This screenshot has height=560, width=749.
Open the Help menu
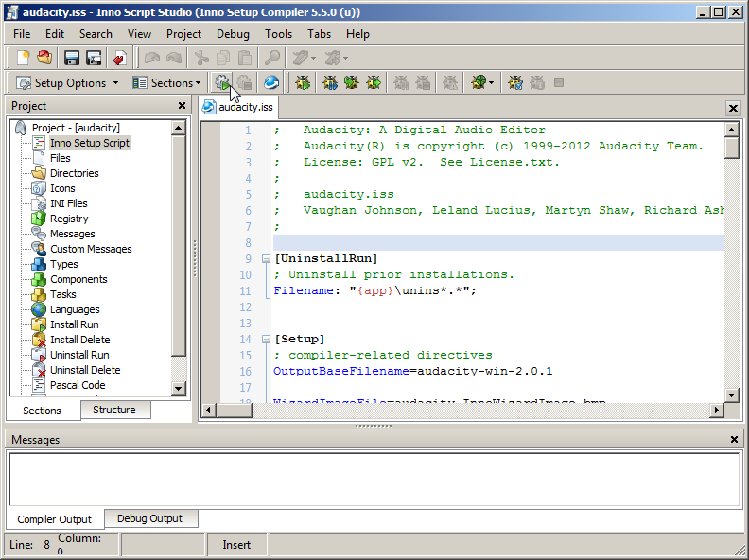click(x=357, y=34)
